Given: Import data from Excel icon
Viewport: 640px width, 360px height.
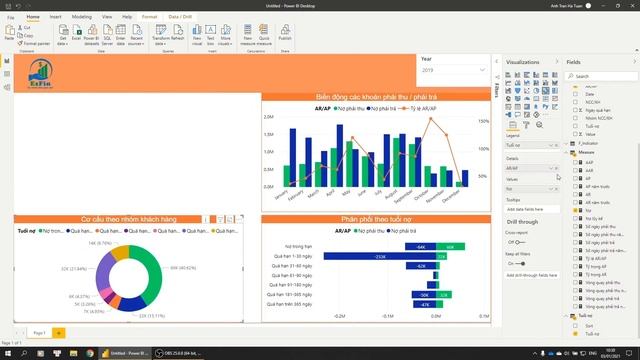Looking at the screenshot, I should pyautogui.click(x=76, y=30).
